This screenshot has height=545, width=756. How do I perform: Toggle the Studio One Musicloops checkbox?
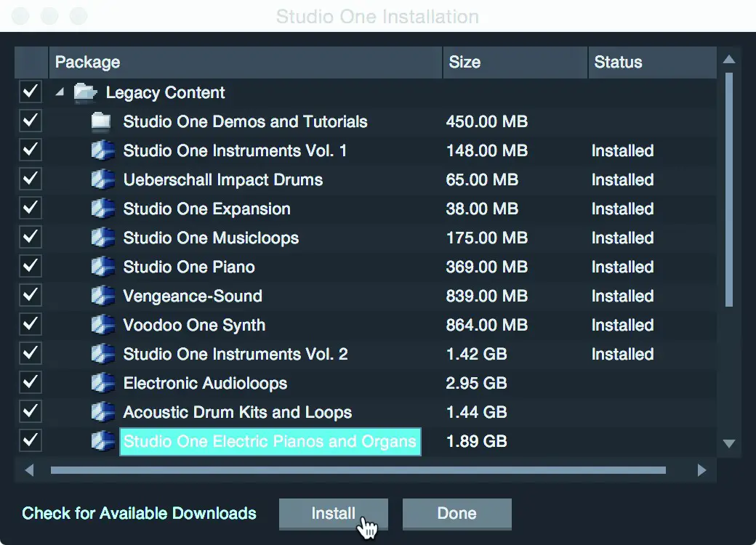point(31,237)
